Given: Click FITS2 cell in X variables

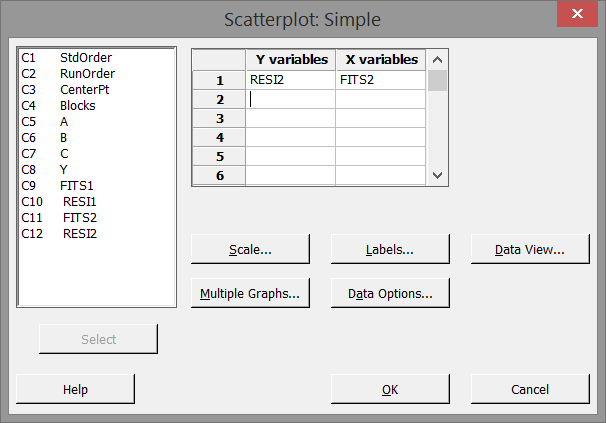Looking at the screenshot, I should point(380,79).
